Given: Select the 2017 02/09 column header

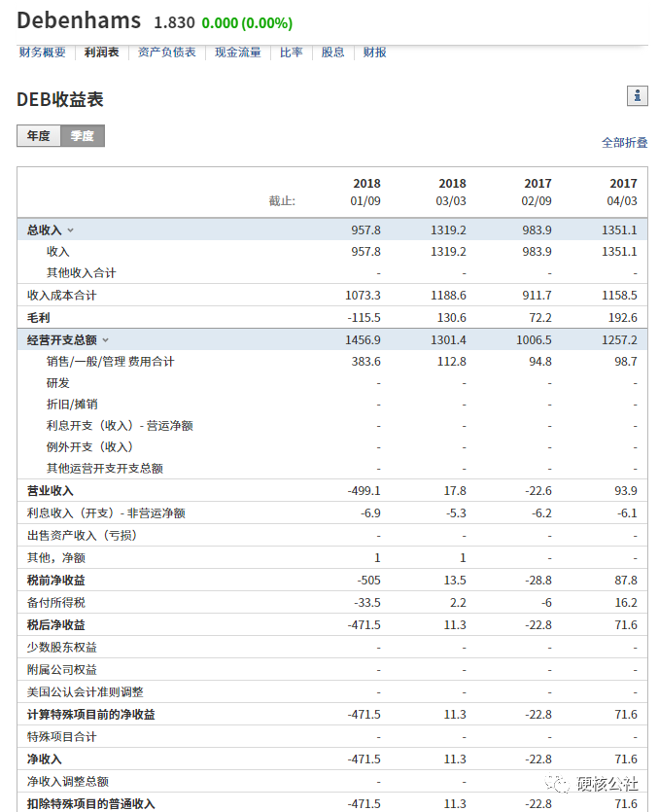Looking at the screenshot, I should point(537,193).
